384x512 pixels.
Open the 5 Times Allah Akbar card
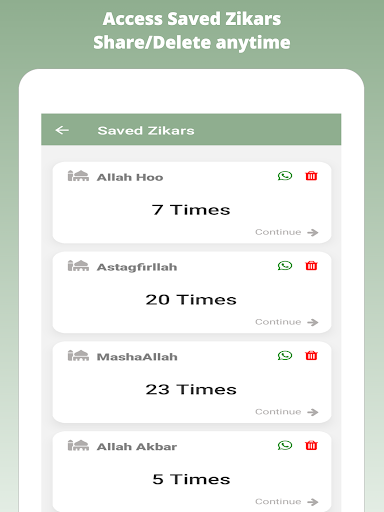click(x=192, y=472)
